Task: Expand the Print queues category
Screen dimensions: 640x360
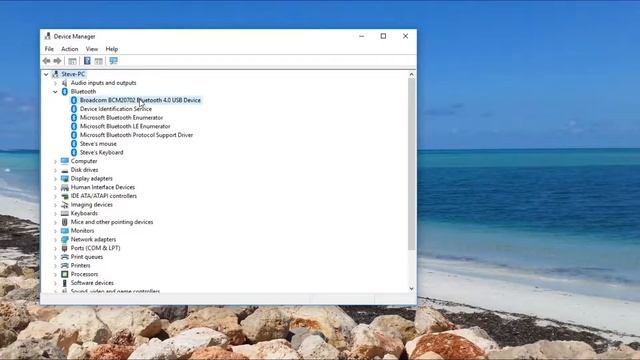Action: 55,257
